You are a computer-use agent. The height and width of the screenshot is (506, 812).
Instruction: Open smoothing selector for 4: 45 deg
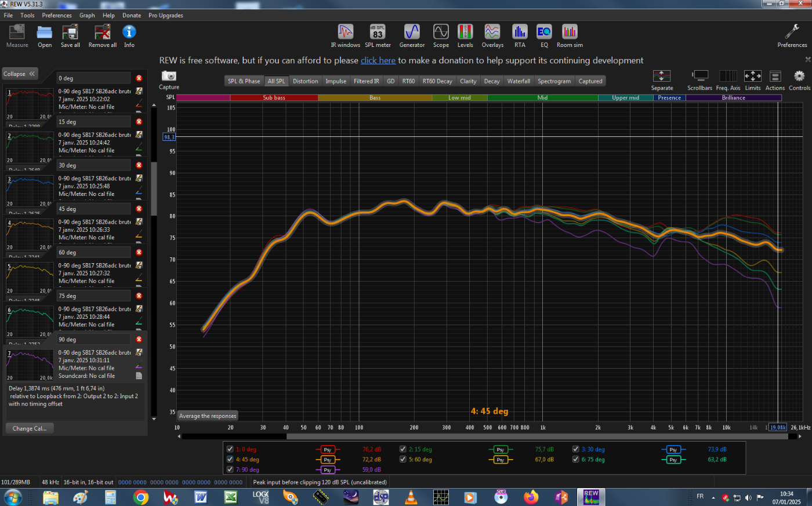pos(327,460)
